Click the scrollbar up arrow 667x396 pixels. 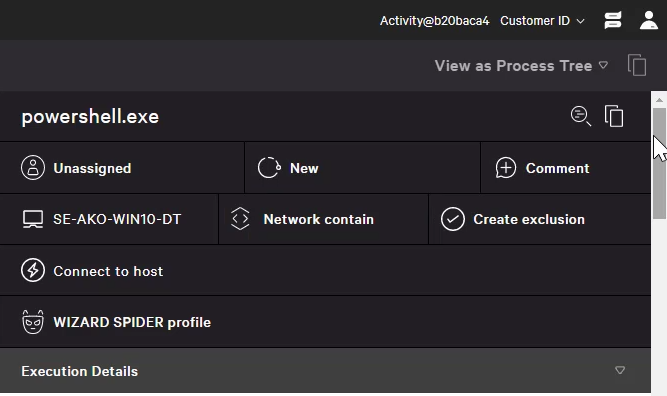coord(659,100)
